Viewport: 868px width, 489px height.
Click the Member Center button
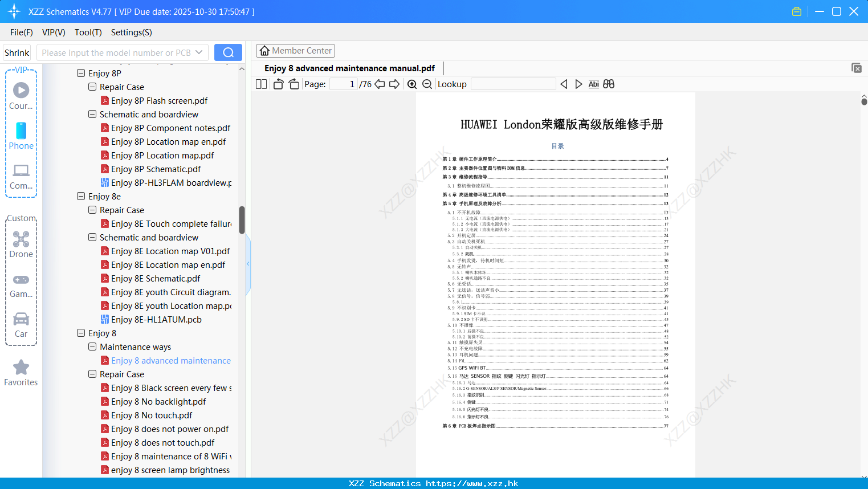295,51
